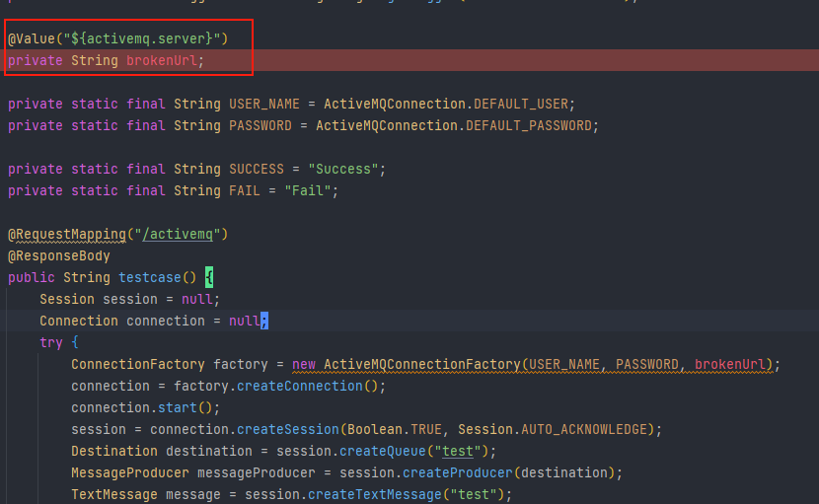The height and width of the screenshot is (504, 819).
Task: Click the createQueue method call
Action: (382, 452)
